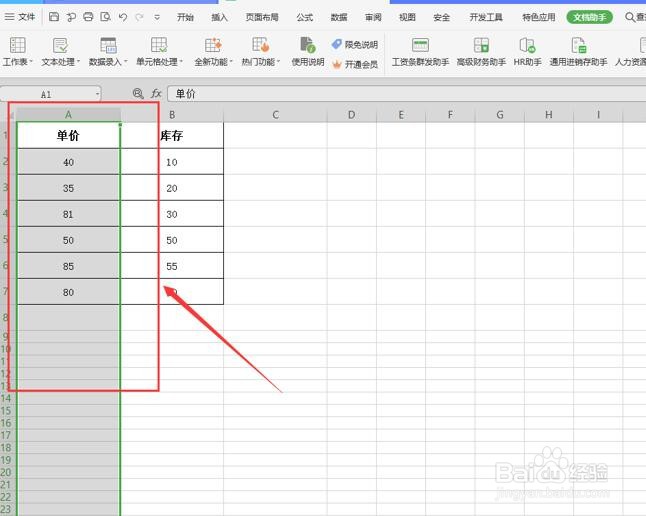Open the 工资条群发助手 tool

coord(420,52)
